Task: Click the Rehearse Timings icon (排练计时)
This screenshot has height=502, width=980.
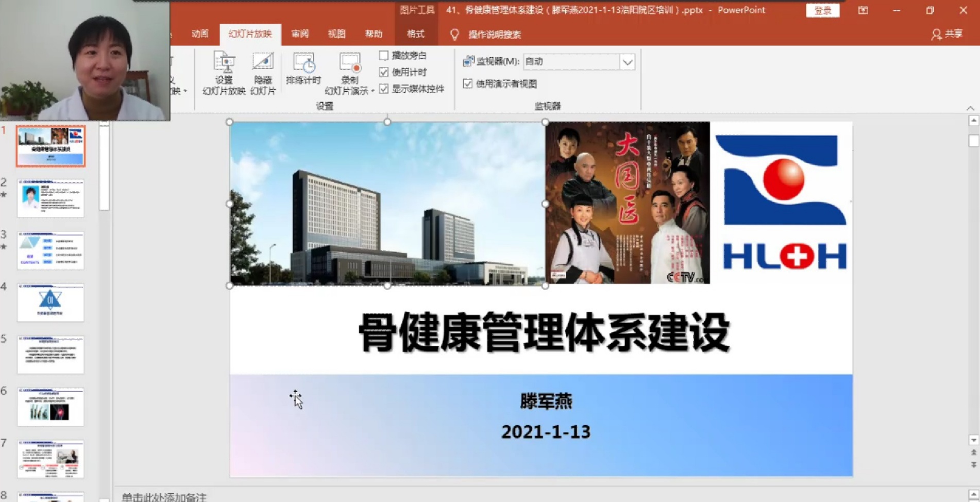Action: pyautogui.click(x=303, y=64)
